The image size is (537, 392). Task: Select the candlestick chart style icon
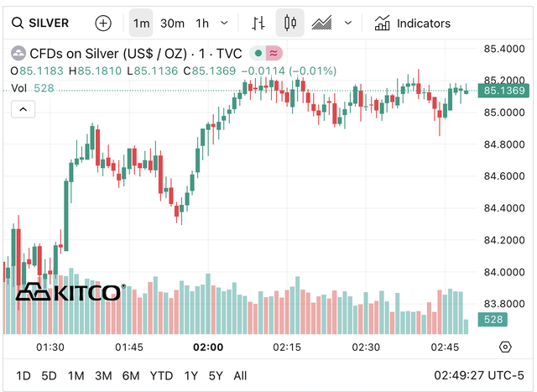click(290, 23)
